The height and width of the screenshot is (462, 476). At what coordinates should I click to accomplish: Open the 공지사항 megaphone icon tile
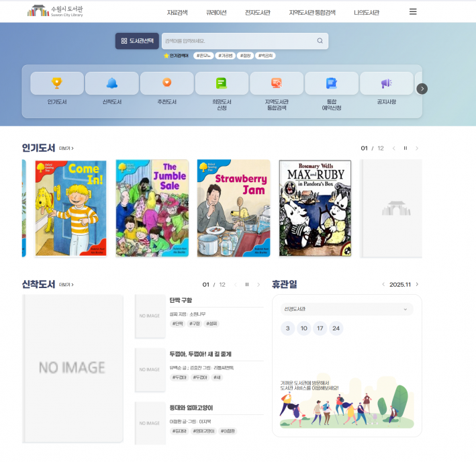tap(387, 83)
